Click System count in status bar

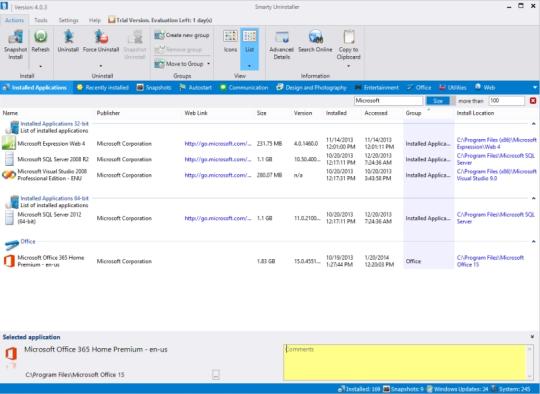511,389
